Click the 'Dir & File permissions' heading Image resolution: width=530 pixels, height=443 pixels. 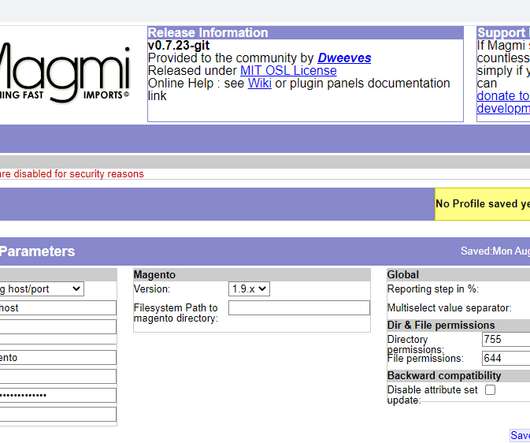pyautogui.click(x=441, y=325)
